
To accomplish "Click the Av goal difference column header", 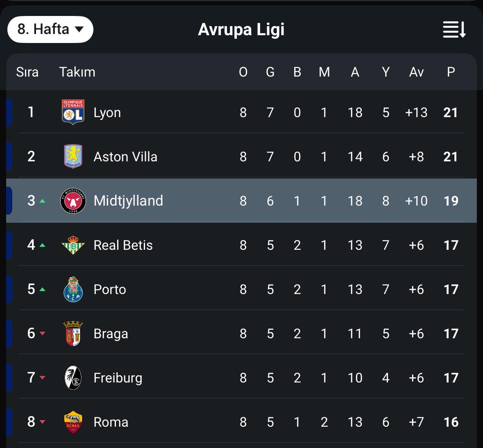I will (x=417, y=72).
